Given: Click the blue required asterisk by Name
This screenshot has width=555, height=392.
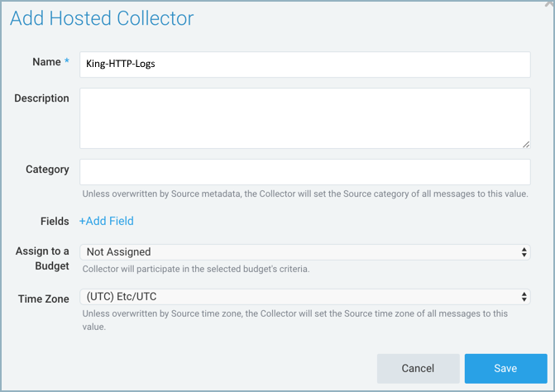Looking at the screenshot, I should coord(66,61).
